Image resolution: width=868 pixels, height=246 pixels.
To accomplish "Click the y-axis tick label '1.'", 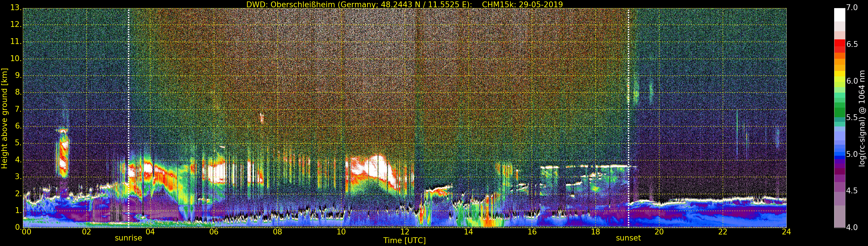I will 18,210.
